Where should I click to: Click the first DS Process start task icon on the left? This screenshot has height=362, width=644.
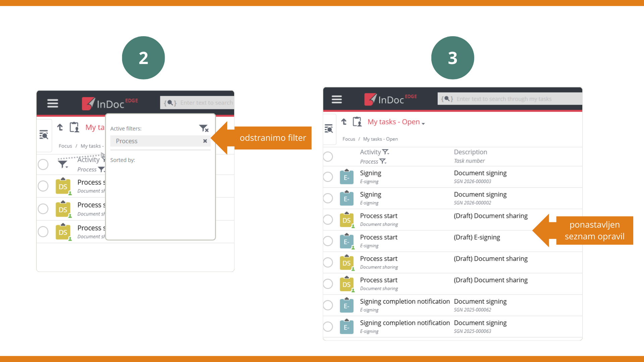coord(63,187)
